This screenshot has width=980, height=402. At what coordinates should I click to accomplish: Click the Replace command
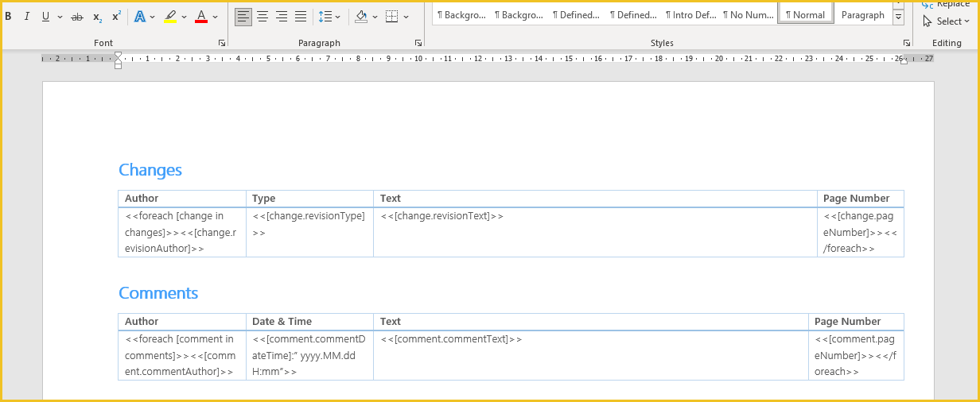point(947,4)
